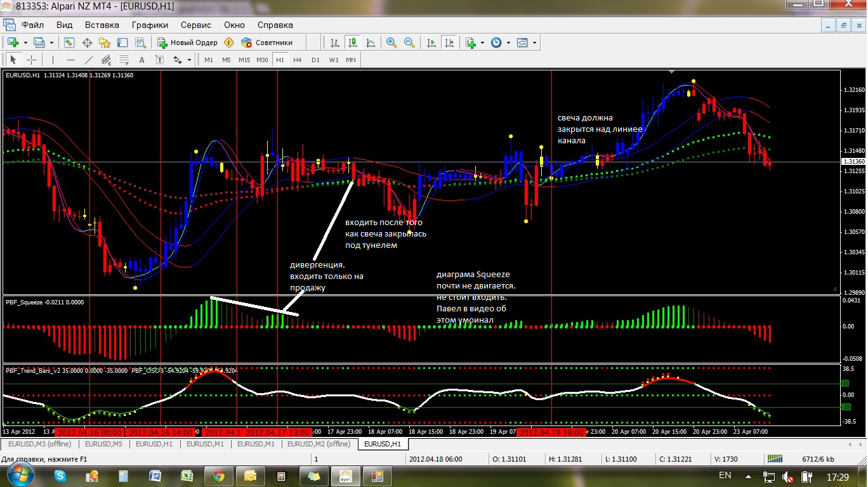Select the Horizontal Line drawing tool

click(x=70, y=60)
